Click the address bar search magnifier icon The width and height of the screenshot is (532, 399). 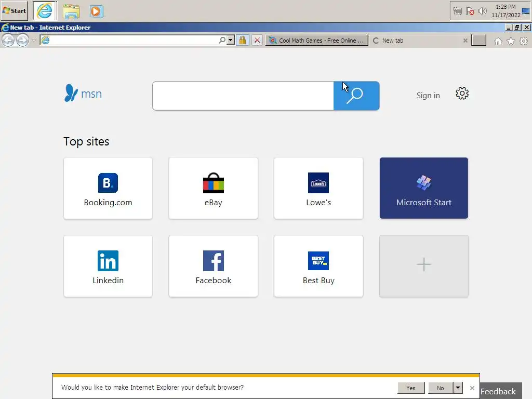(x=222, y=41)
